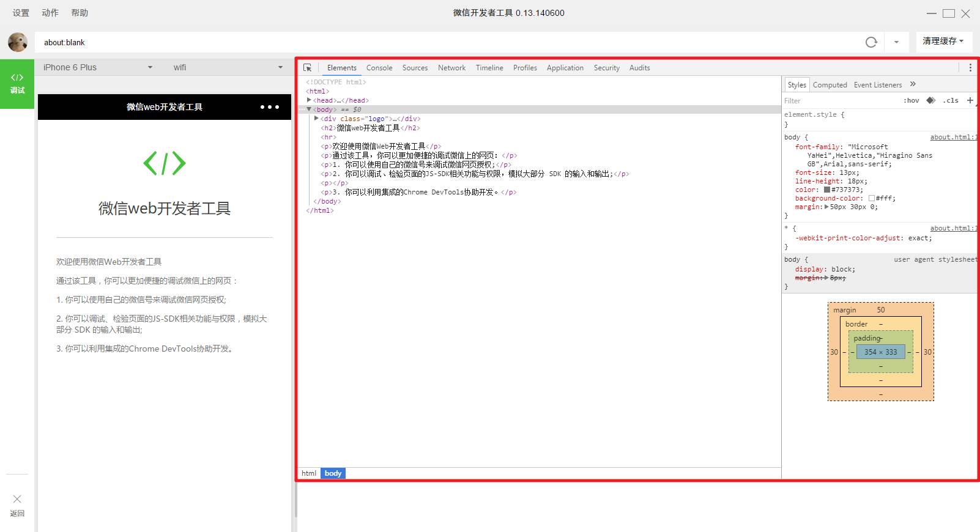980x532 pixels.
Task: Click the margin top value 50 in box model
Action: (x=881, y=310)
